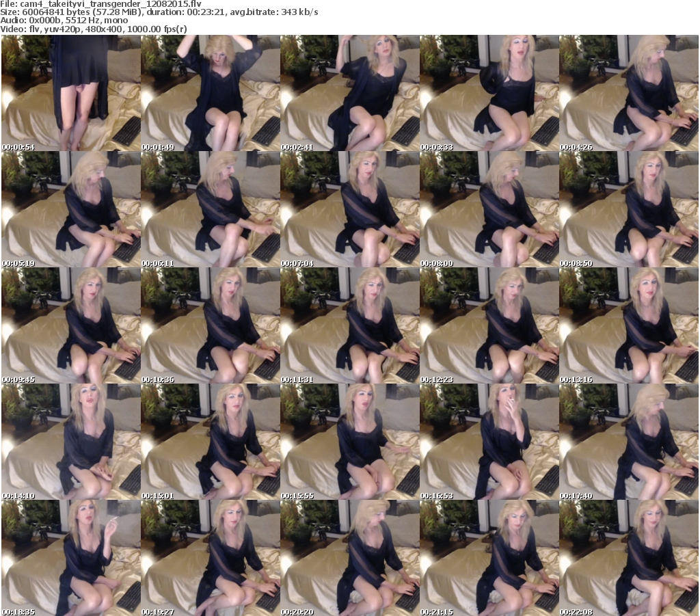Click the 'Audio: 0x000b, 5512 Hz, mono' line

(64, 21)
